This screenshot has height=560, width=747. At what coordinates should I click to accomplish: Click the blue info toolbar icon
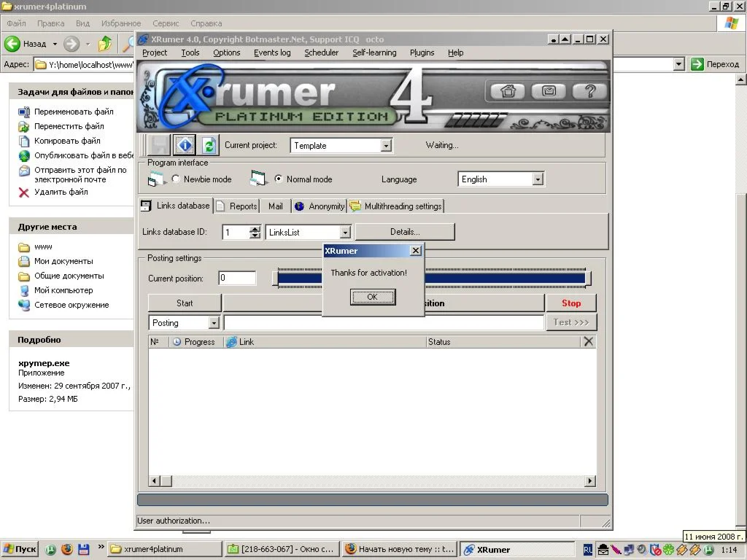(x=184, y=145)
